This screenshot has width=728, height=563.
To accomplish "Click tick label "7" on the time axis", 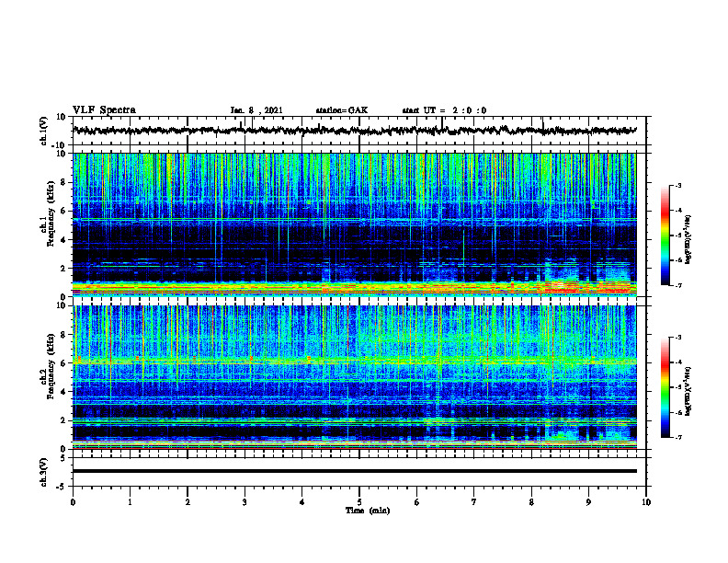I will [474, 502].
